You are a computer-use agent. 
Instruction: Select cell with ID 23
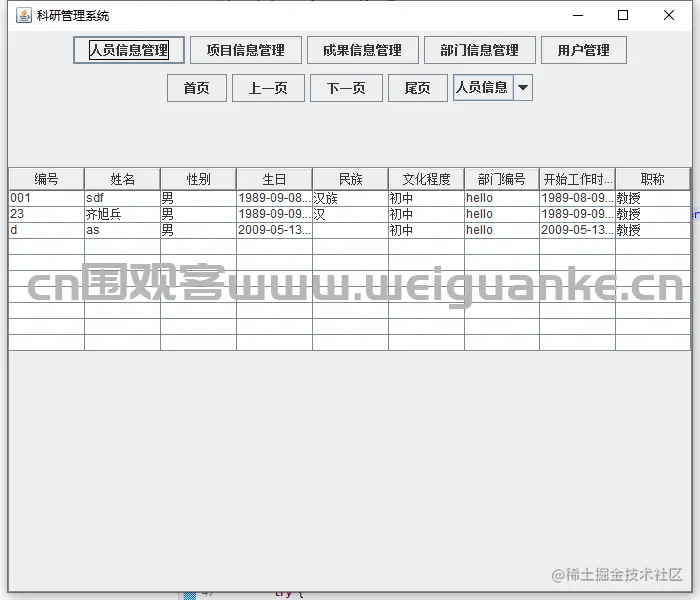[46, 214]
